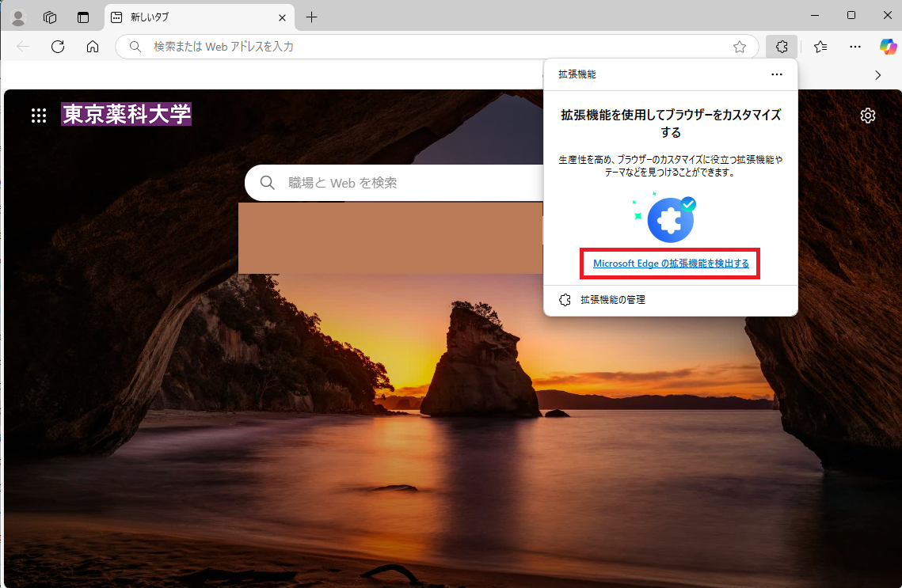The width and height of the screenshot is (902, 588).
Task: Click the browser profile avatar
Action: click(x=17, y=17)
